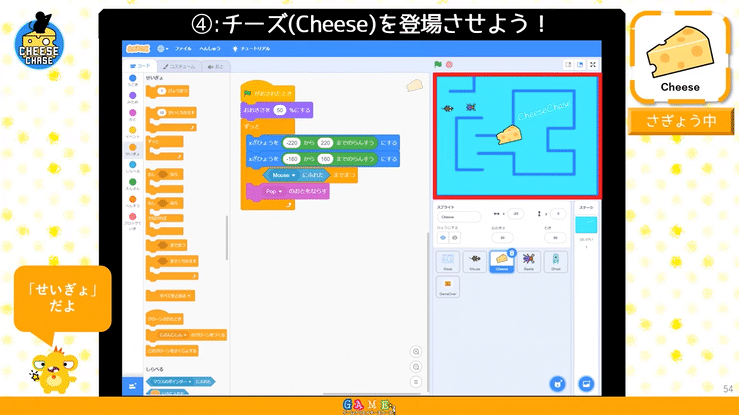This screenshot has height=415, width=739.
Task: Click the wait-until block in palette
Action: click(x=166, y=245)
